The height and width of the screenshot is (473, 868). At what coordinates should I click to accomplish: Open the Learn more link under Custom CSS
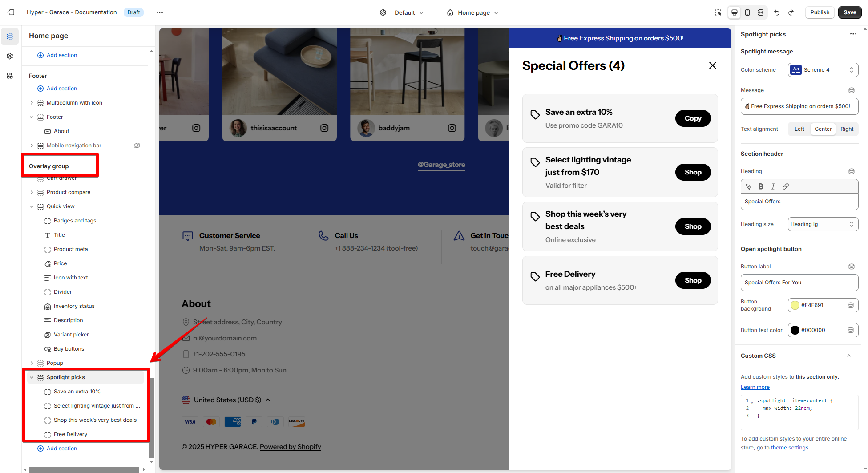755,387
